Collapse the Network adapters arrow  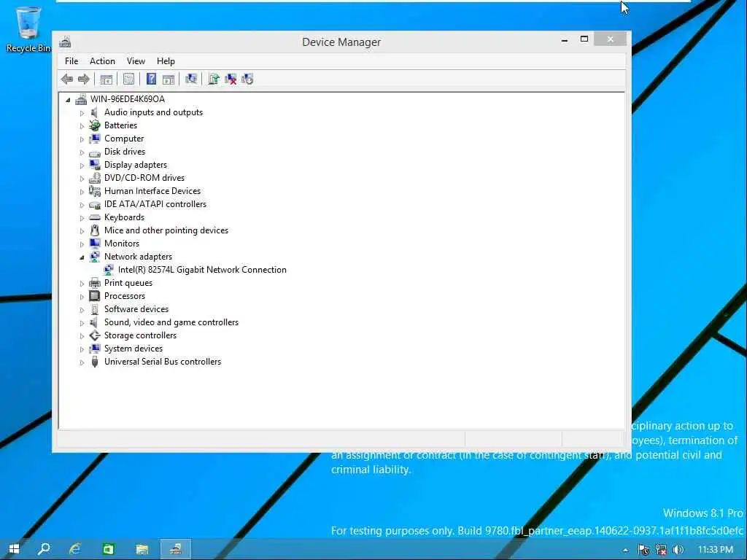click(x=82, y=257)
